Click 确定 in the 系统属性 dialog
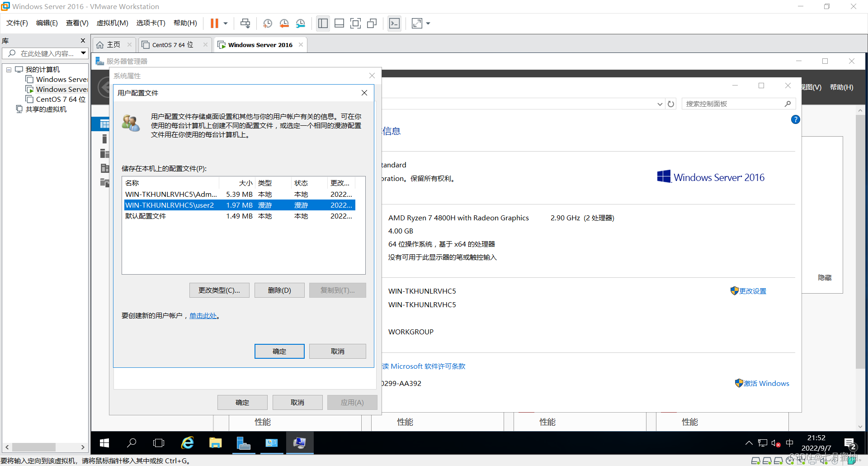Viewport: 868px width, 466px height. coord(242,403)
